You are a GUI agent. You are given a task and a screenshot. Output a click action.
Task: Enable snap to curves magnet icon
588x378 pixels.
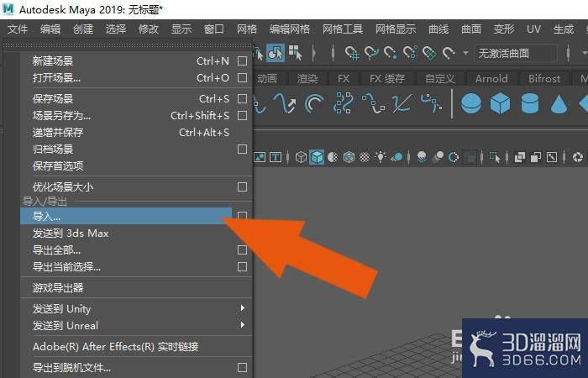click(371, 53)
